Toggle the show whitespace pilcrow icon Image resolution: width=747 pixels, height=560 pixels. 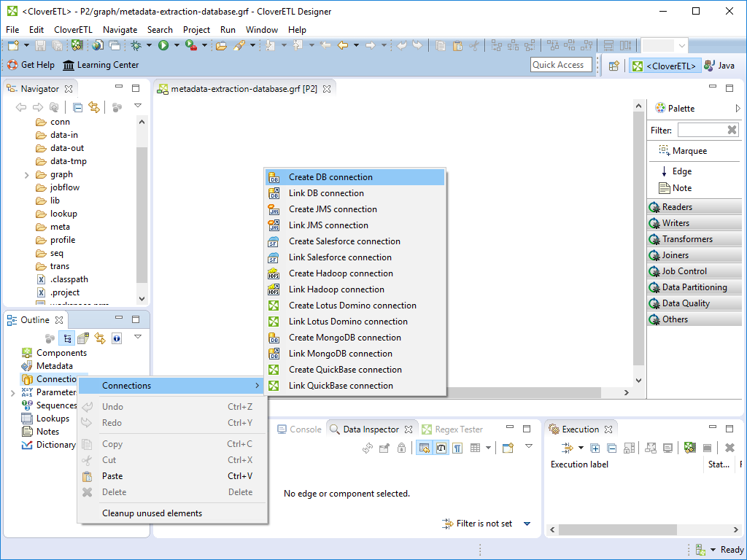pyautogui.click(x=457, y=448)
